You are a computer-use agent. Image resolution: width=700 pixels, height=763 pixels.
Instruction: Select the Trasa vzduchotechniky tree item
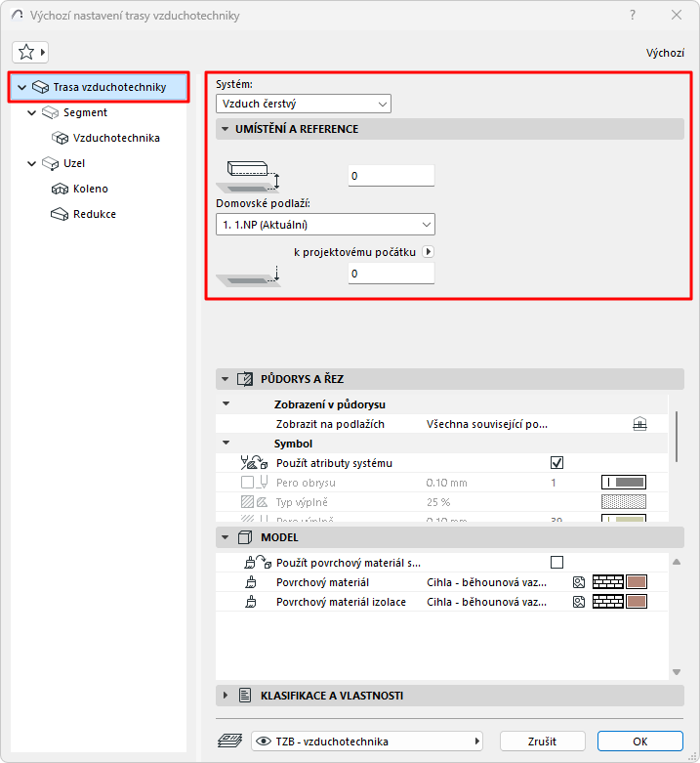pyautogui.click(x=99, y=87)
